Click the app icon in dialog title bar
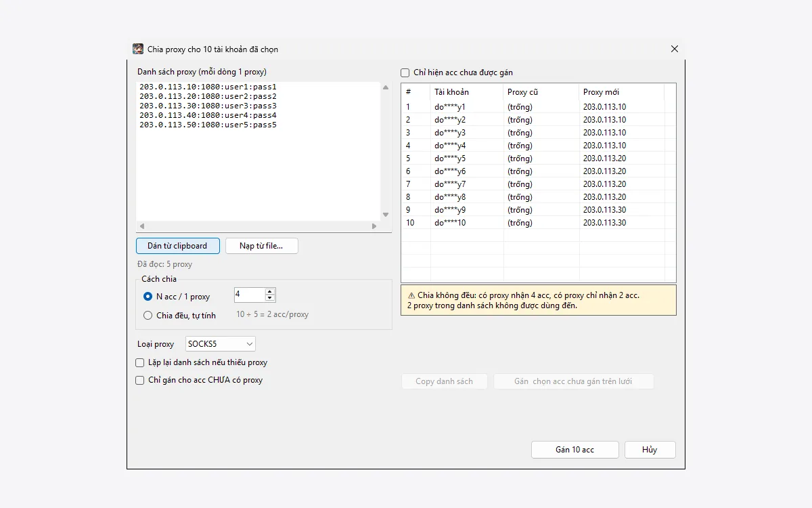This screenshot has width=812, height=508. click(138, 49)
